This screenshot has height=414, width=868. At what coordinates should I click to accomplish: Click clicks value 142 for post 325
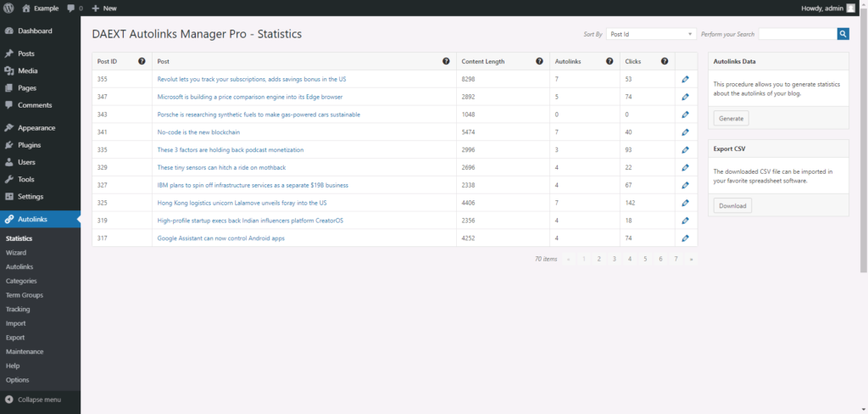point(630,203)
